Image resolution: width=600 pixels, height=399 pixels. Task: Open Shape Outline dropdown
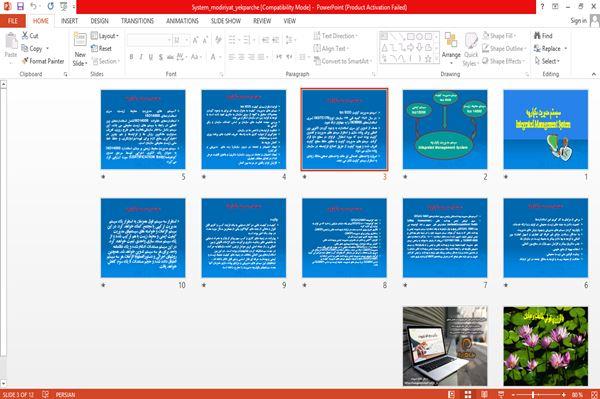(x=504, y=48)
